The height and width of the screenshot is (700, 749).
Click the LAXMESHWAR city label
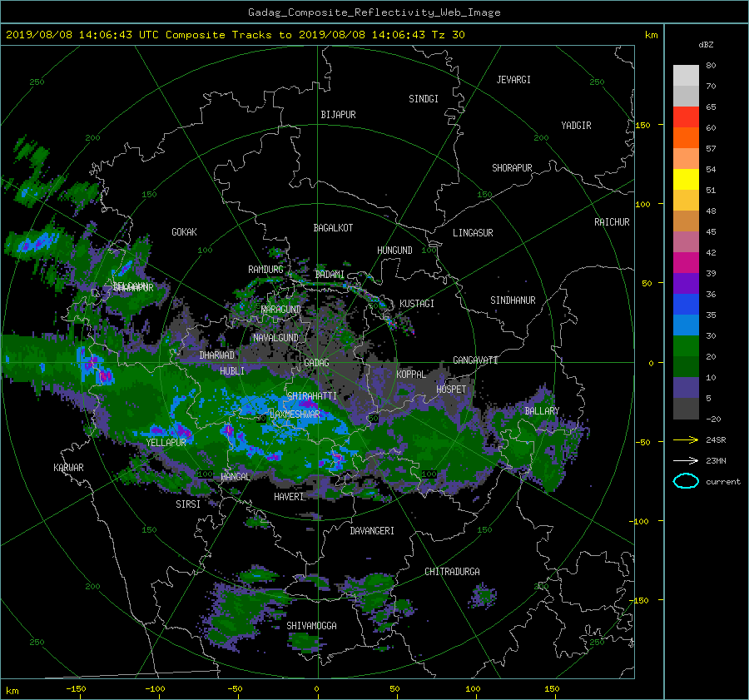tap(295, 415)
